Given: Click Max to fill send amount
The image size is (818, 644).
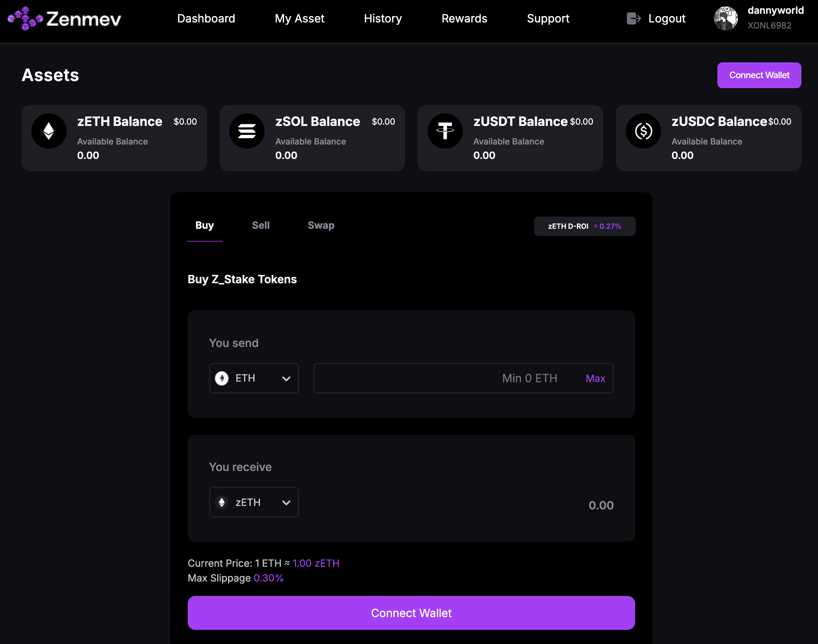Looking at the screenshot, I should [595, 378].
